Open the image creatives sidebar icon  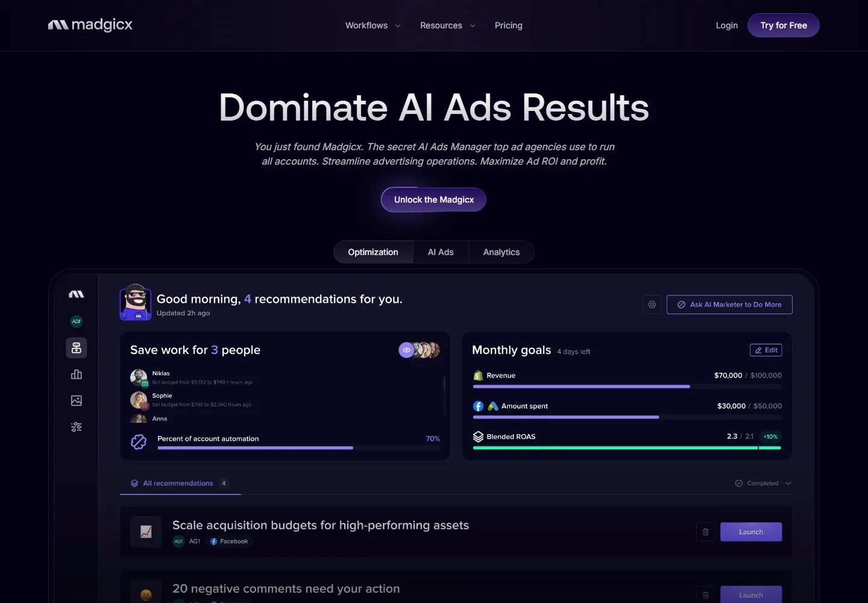[77, 400]
